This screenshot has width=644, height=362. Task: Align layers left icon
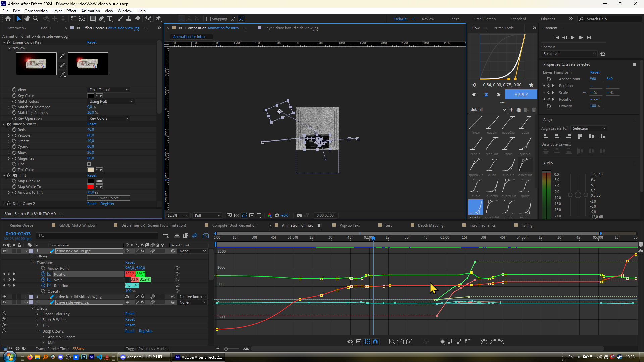[x=546, y=136]
